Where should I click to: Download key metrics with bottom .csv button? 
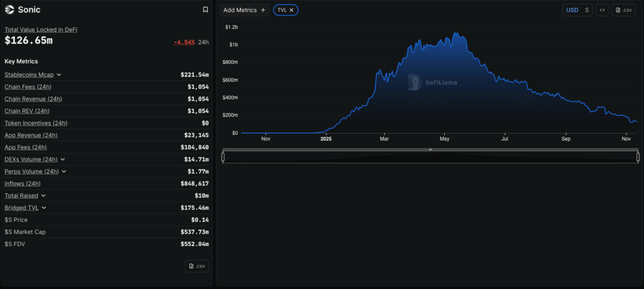click(x=196, y=266)
